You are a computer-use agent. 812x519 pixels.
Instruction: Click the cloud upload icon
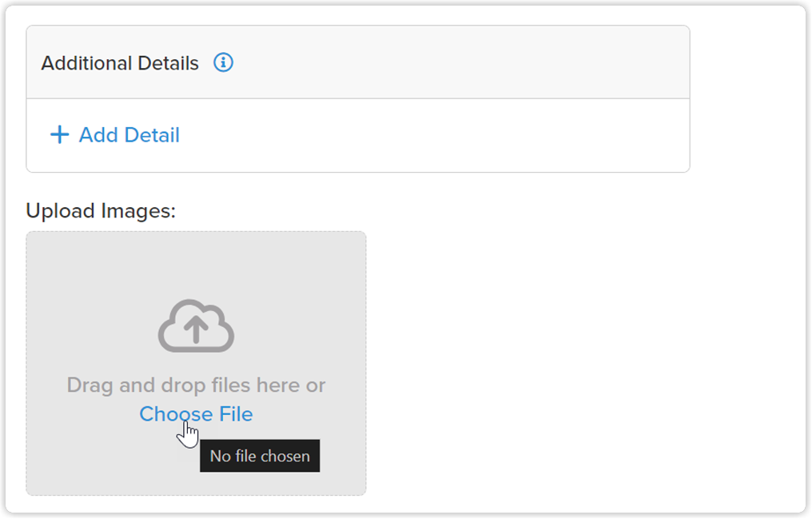[197, 326]
